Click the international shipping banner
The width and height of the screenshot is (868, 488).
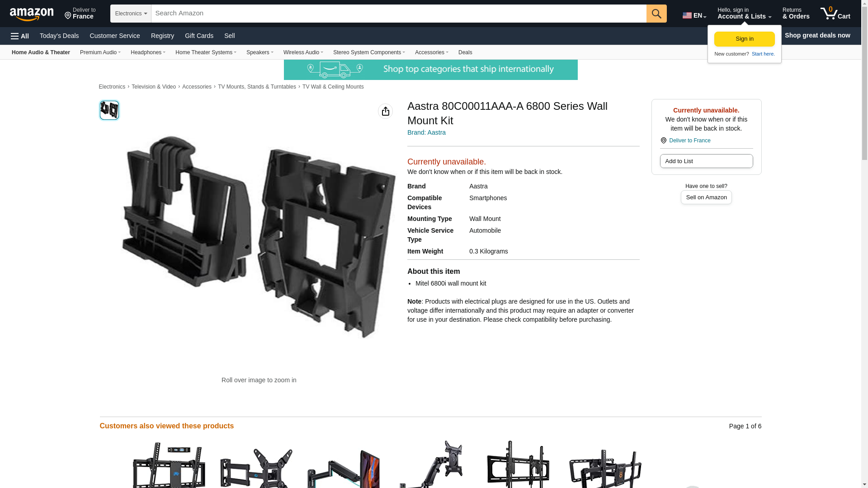pyautogui.click(x=430, y=70)
